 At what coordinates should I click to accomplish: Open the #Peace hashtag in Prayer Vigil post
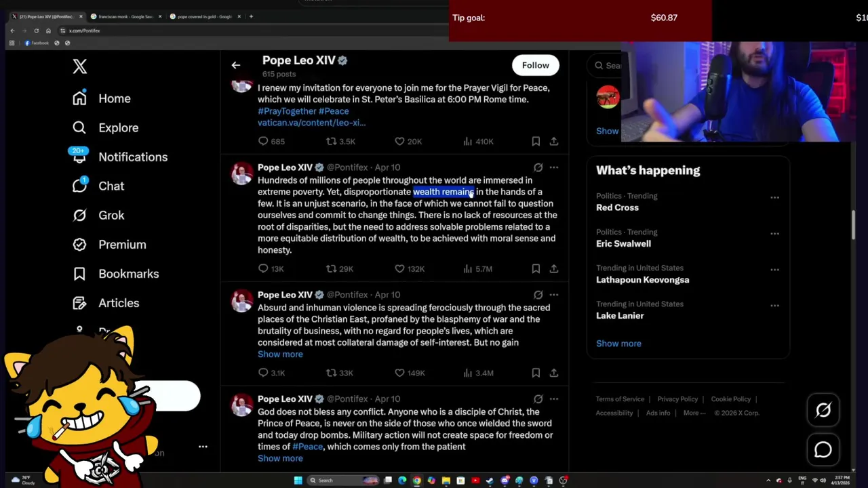334,111
